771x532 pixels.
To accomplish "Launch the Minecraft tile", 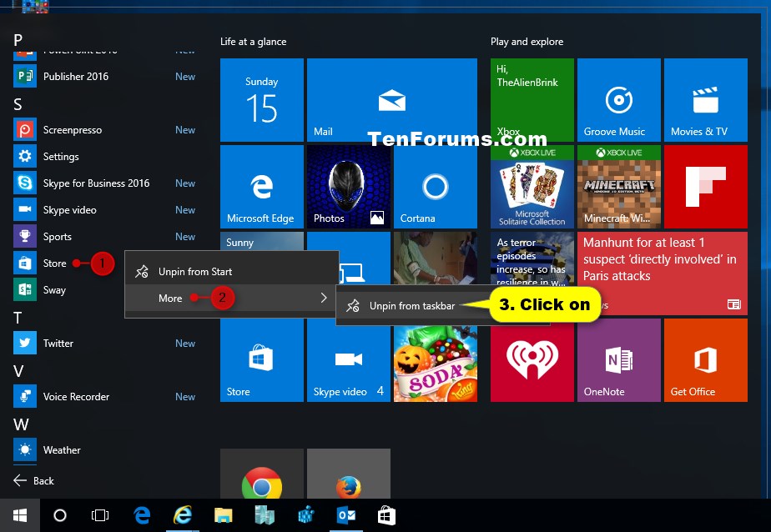I will tap(617, 185).
